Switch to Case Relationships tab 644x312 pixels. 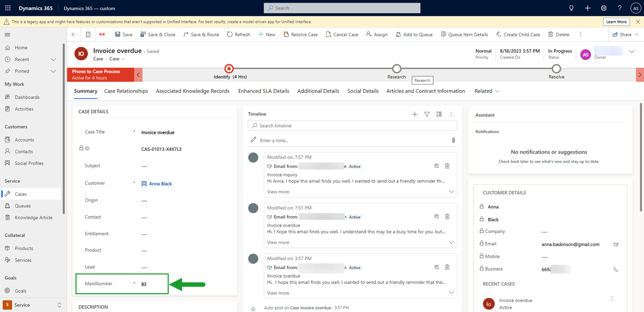(126, 91)
